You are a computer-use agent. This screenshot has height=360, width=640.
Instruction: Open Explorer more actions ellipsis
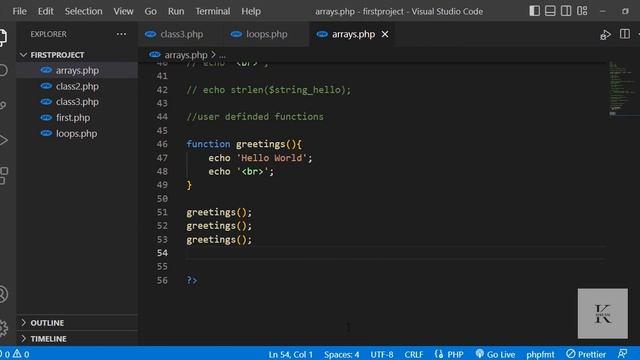point(121,34)
